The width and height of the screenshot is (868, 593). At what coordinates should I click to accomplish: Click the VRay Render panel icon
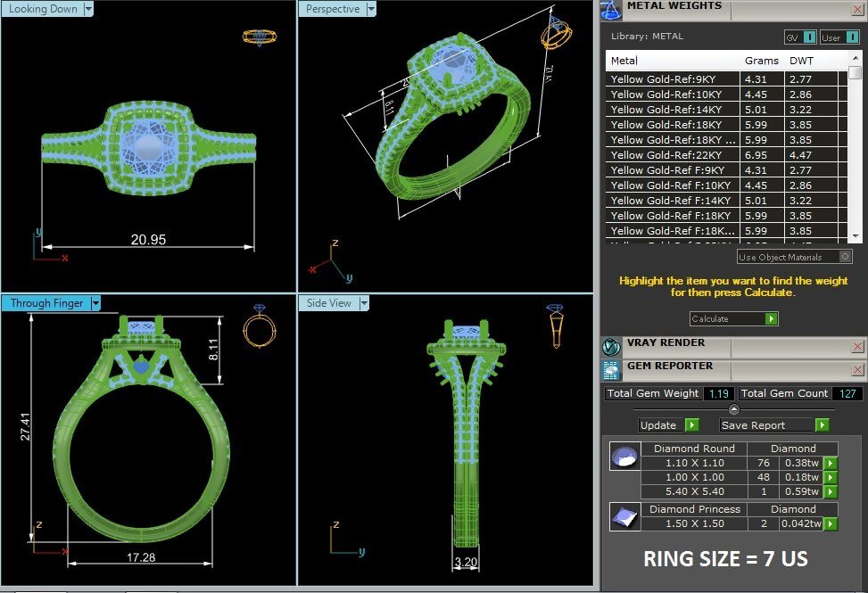coord(611,347)
